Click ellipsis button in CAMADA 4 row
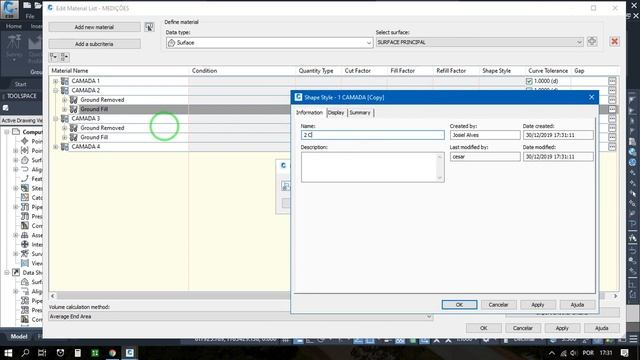This screenshot has width=640, height=360. (x=612, y=147)
